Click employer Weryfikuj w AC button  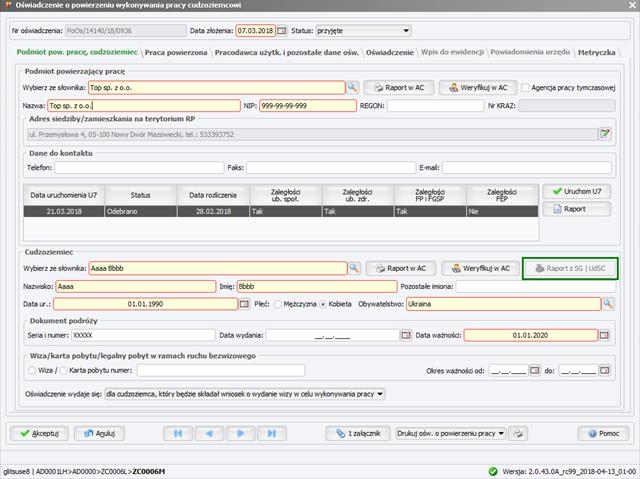point(478,88)
